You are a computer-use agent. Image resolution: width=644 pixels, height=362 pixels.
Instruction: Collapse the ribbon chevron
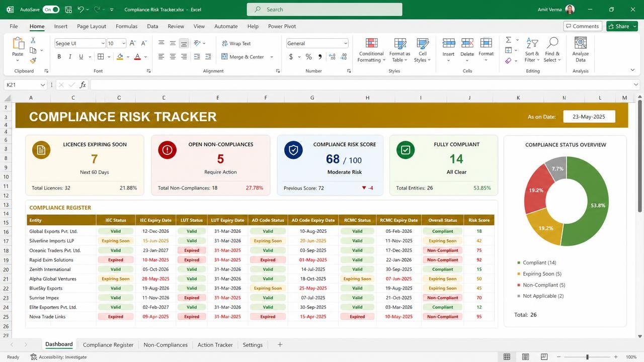point(632,70)
